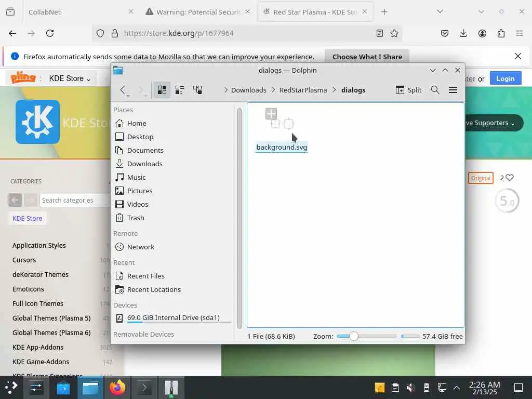
Task: Click dialogs breadcrumb segment
Action: click(353, 90)
